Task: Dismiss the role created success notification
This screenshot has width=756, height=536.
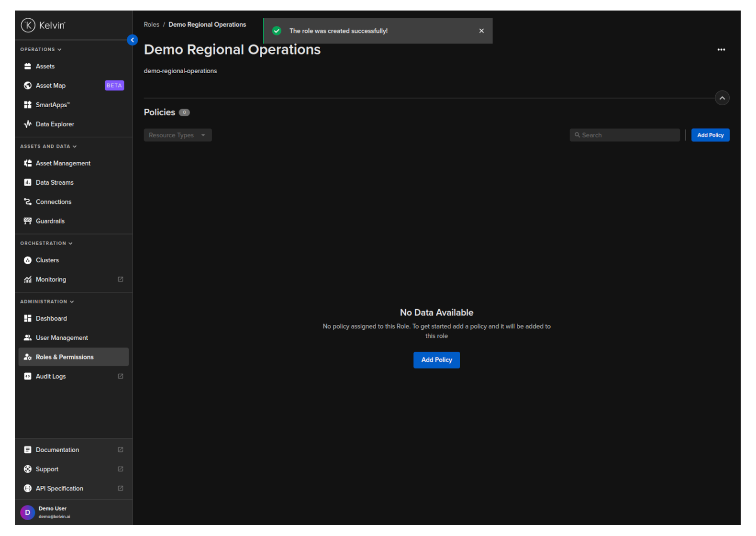Action: click(x=481, y=31)
